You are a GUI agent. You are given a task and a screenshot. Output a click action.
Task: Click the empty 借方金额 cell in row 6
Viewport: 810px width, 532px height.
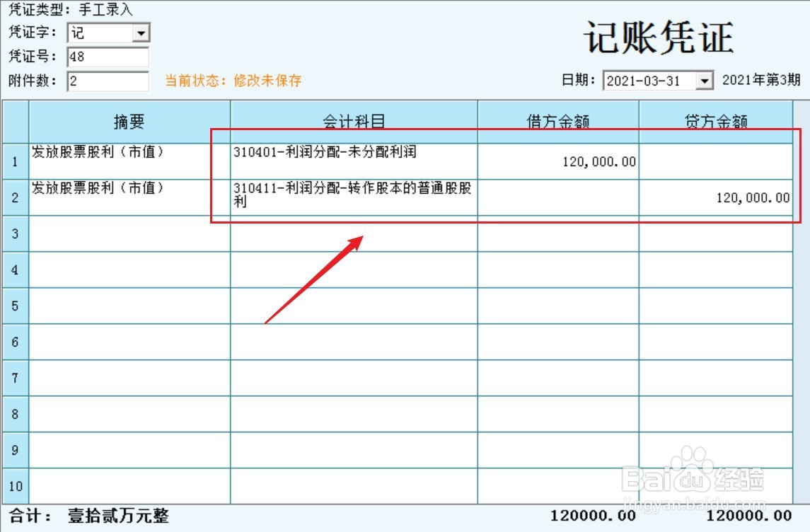tap(558, 342)
